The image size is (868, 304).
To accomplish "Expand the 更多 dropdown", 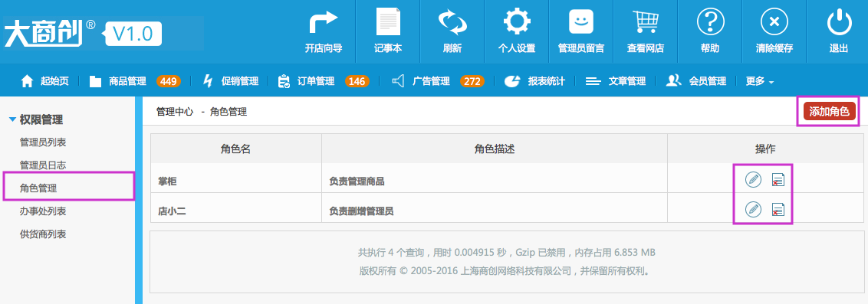I will pos(759,81).
